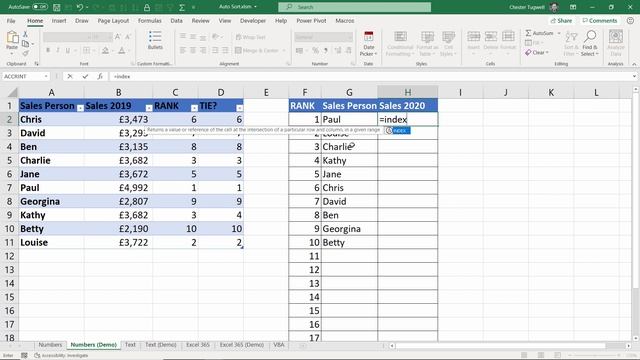Click the Conditional Formatting icon
The width and height of the screenshot is (640, 360).
[x=400, y=37]
